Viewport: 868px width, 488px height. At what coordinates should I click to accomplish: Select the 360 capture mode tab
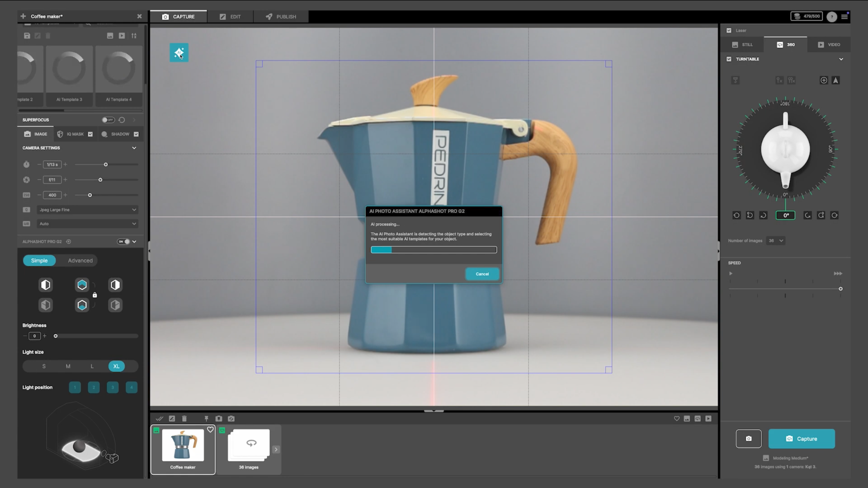pos(786,45)
